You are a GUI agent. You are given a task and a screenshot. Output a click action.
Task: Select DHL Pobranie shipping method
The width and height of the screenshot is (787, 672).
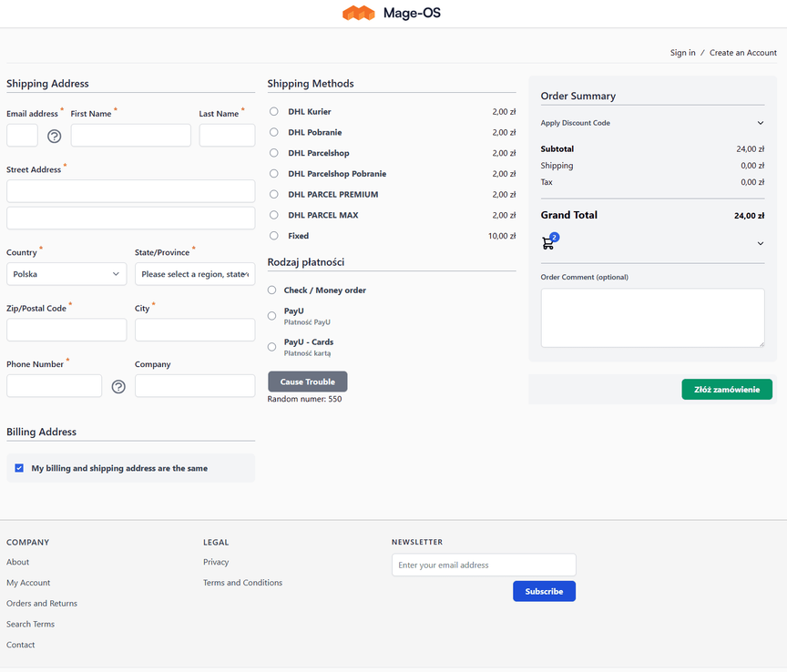(273, 132)
